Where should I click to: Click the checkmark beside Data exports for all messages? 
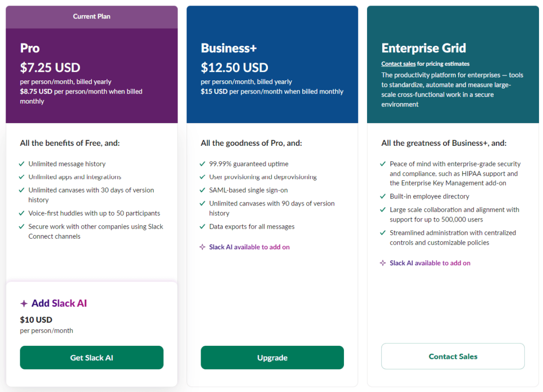(x=203, y=227)
